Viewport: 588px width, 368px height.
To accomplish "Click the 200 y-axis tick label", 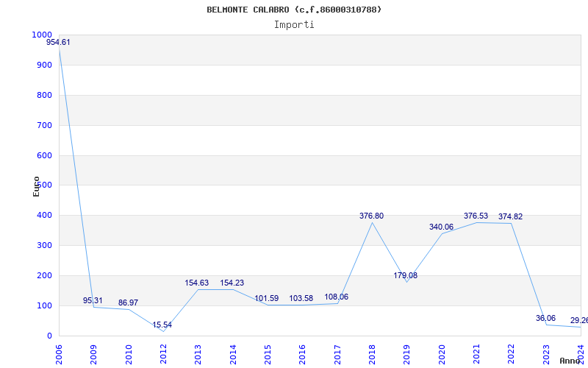I will [44, 275].
